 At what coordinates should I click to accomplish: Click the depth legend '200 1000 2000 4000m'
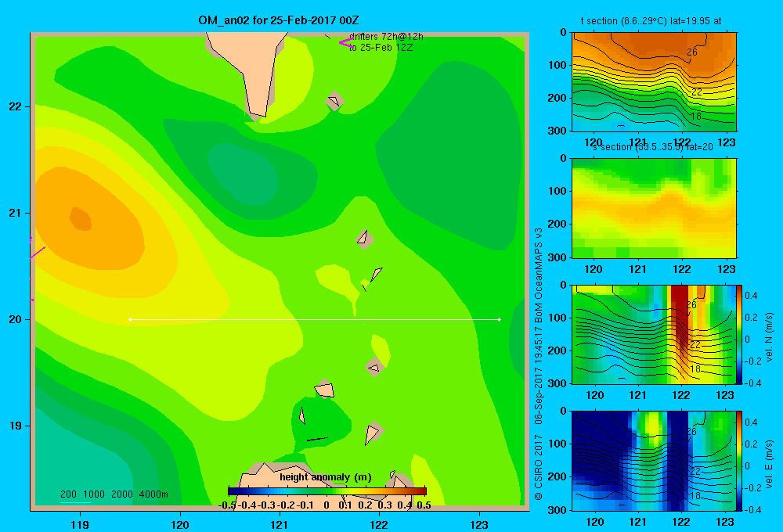pyautogui.click(x=114, y=494)
